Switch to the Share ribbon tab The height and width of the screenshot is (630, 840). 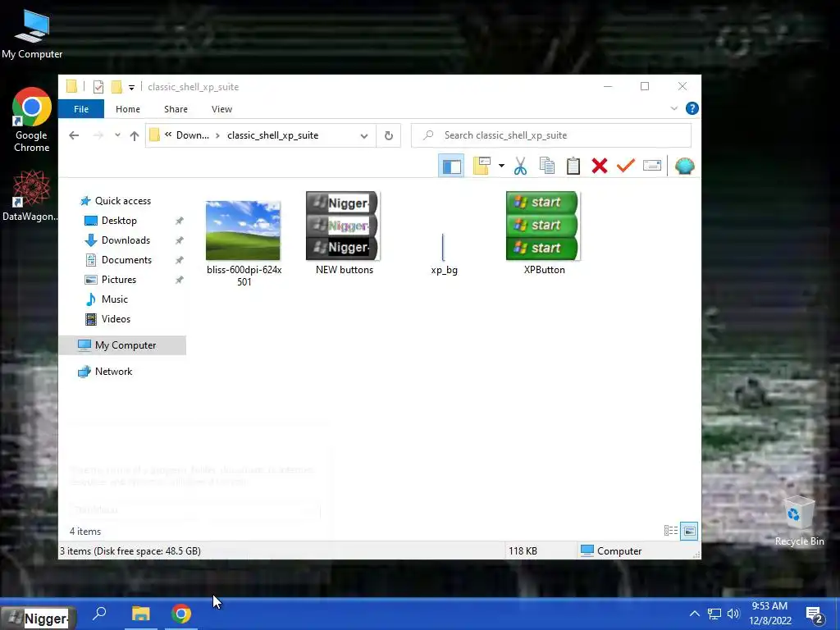tap(176, 109)
